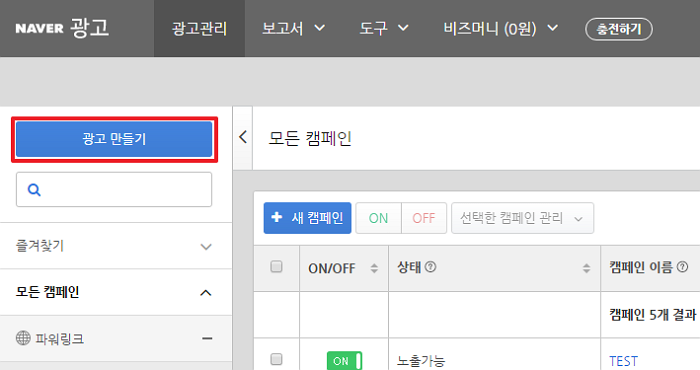
Task: Click the 충전하기 button
Action: coord(619,29)
